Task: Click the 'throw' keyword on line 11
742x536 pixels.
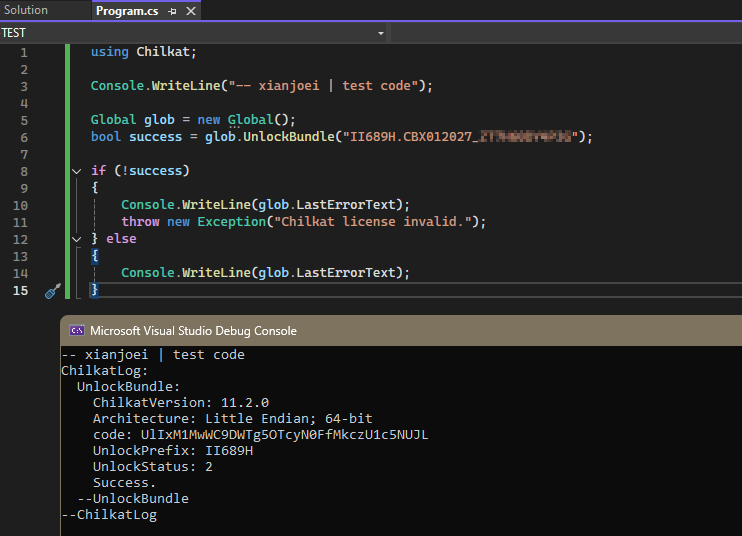Action: pos(140,222)
